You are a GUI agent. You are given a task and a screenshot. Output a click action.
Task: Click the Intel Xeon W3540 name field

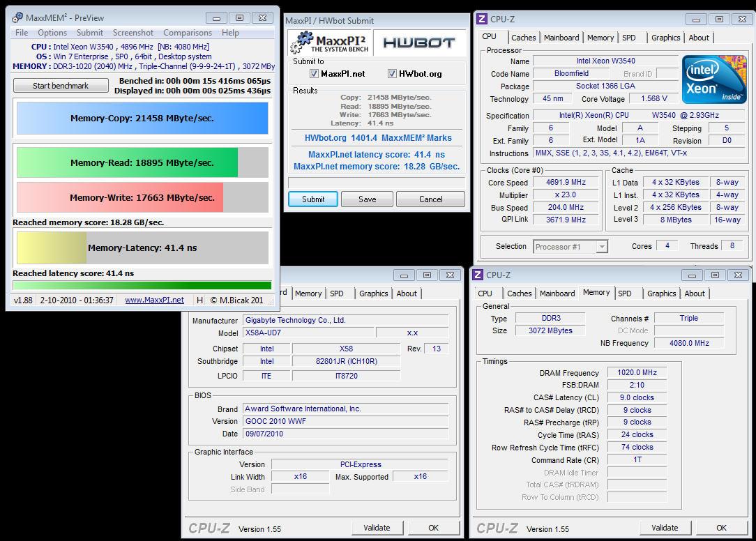[605, 61]
